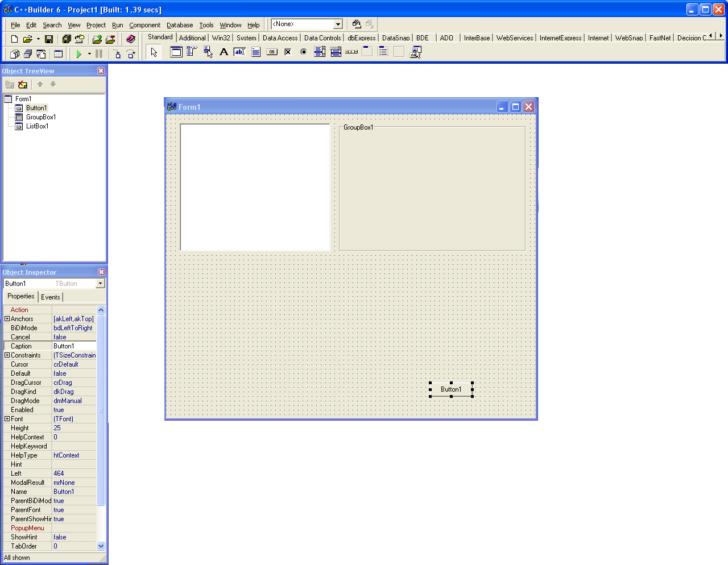Open Object Inspector component selector dropdown

coord(101,284)
